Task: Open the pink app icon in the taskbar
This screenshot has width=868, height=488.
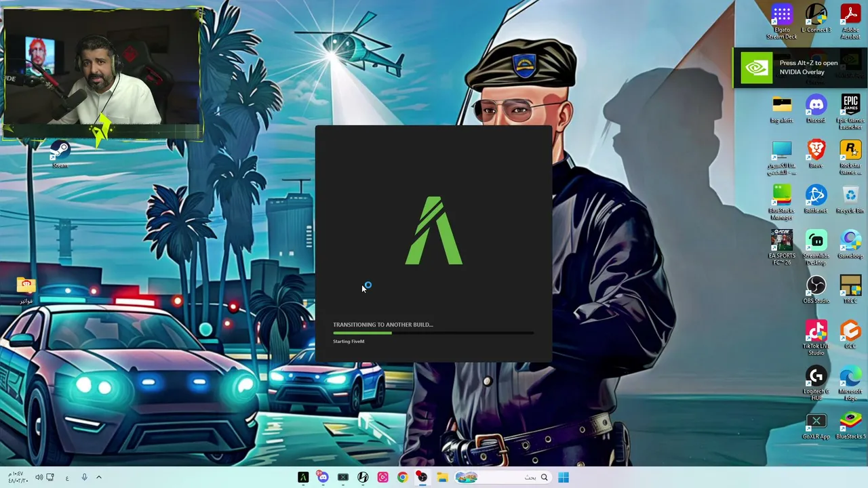Action: tap(382, 477)
